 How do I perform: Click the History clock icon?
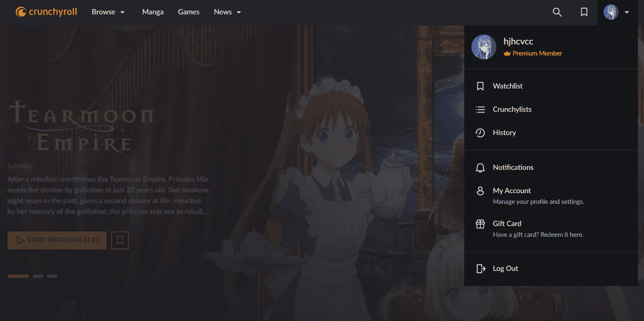tap(480, 133)
